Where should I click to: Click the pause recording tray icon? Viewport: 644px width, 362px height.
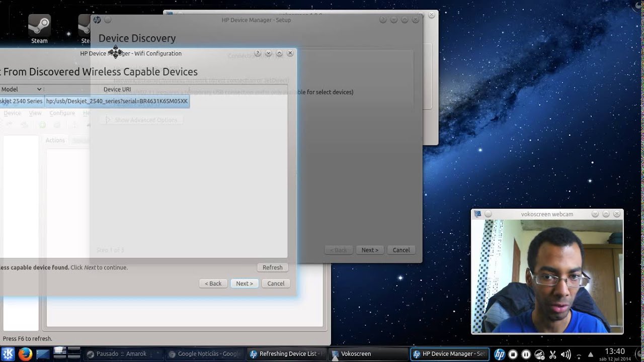coord(526,354)
